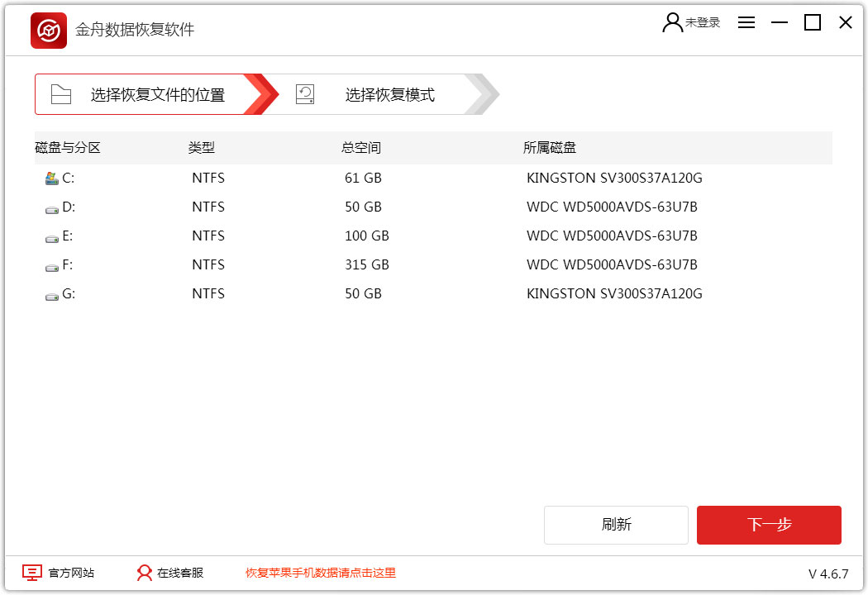The image size is (868, 595).
Task: Click the user account 未登录 icon
Action: point(672,22)
